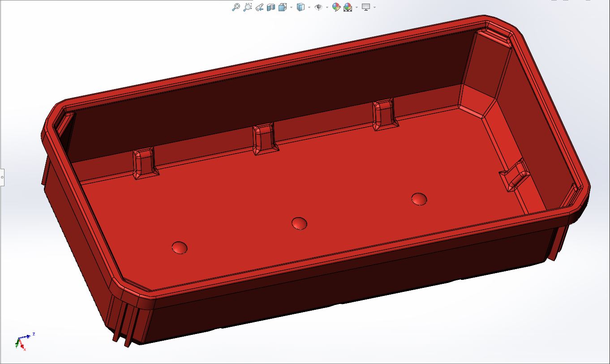Viewport: 610px width, 364px height.
Task: Expand the collapsed left panel handle
Action: pyautogui.click(x=2, y=177)
